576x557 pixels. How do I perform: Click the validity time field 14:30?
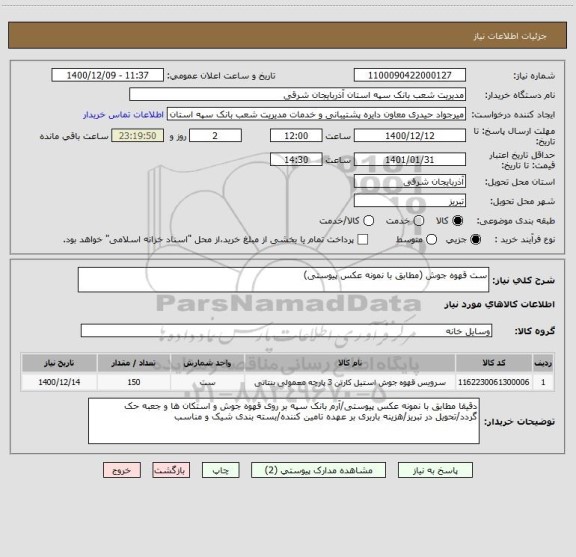pyautogui.click(x=296, y=159)
